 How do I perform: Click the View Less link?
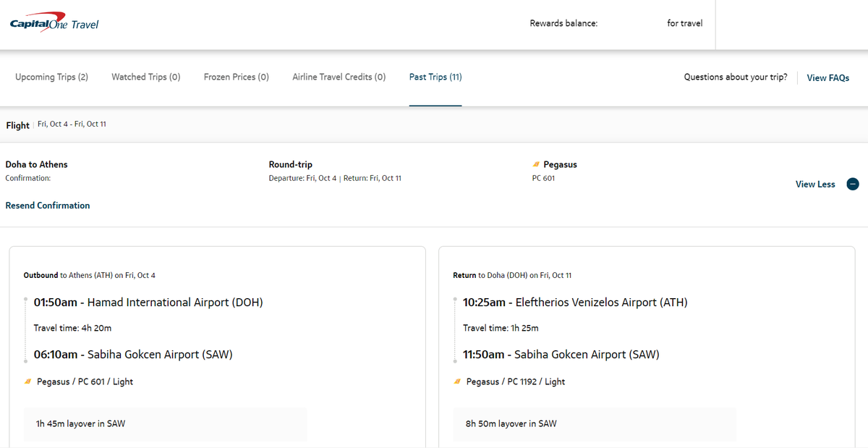(815, 185)
